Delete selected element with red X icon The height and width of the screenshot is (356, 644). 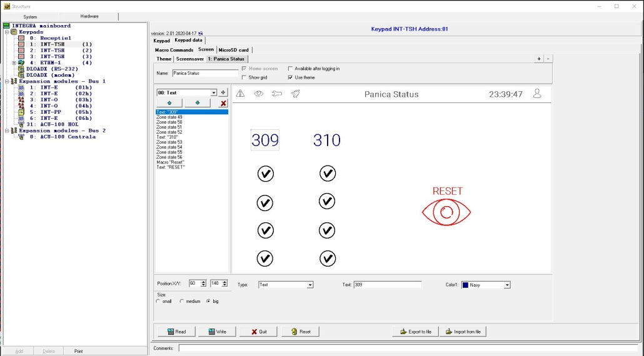(x=223, y=103)
